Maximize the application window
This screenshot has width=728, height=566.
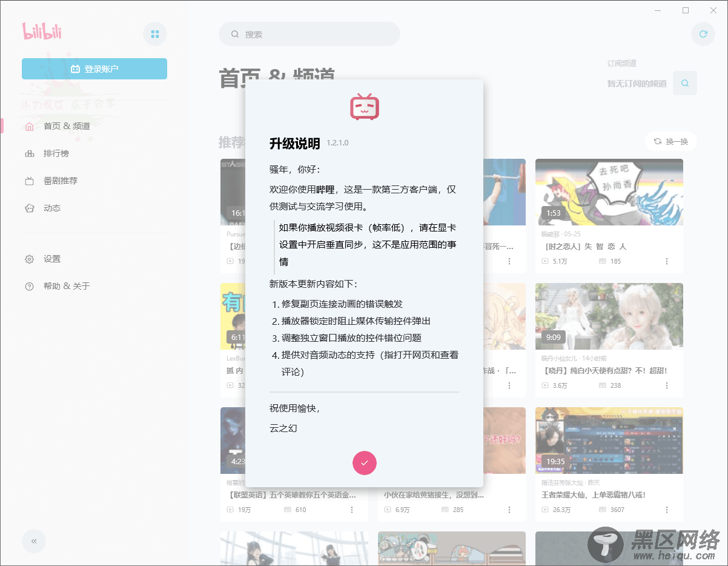tap(686, 10)
